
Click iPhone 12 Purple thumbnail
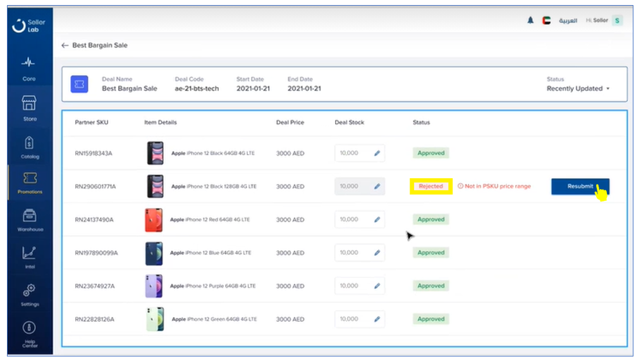tap(154, 286)
